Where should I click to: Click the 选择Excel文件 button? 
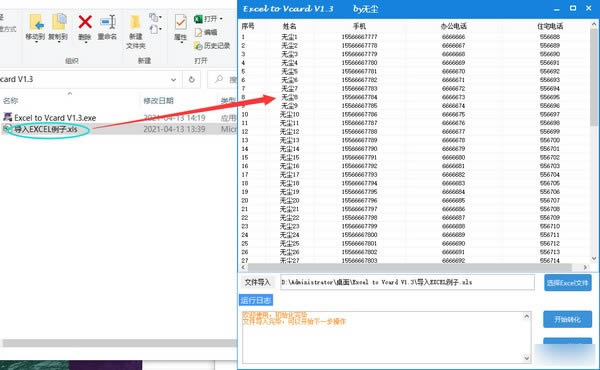point(568,283)
